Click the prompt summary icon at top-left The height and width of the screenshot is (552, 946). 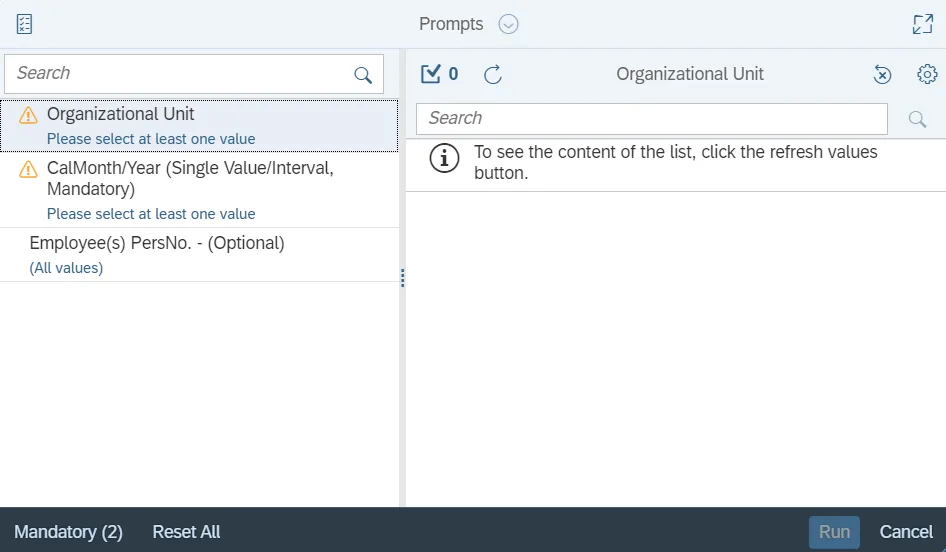25,24
